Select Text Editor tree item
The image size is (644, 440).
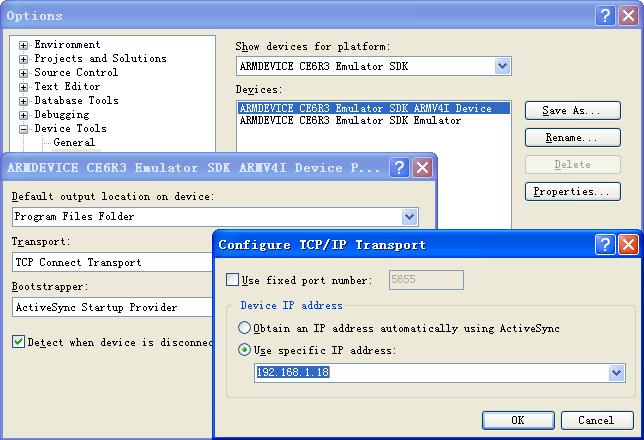[67, 86]
